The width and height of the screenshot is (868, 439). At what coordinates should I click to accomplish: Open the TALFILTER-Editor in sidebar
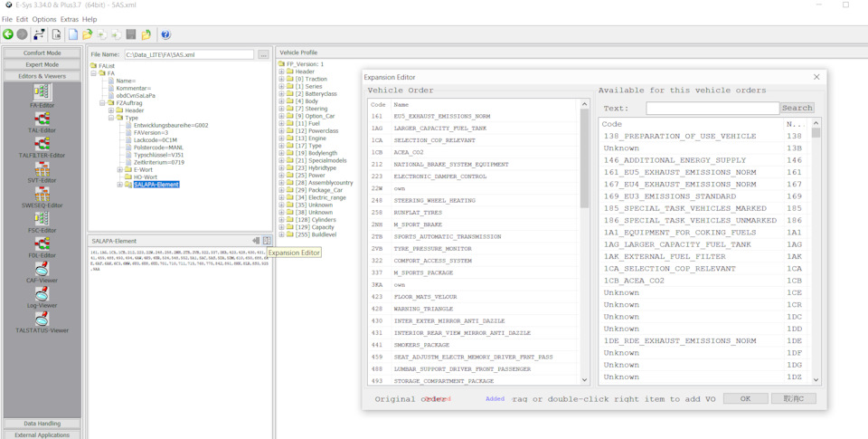[42, 147]
